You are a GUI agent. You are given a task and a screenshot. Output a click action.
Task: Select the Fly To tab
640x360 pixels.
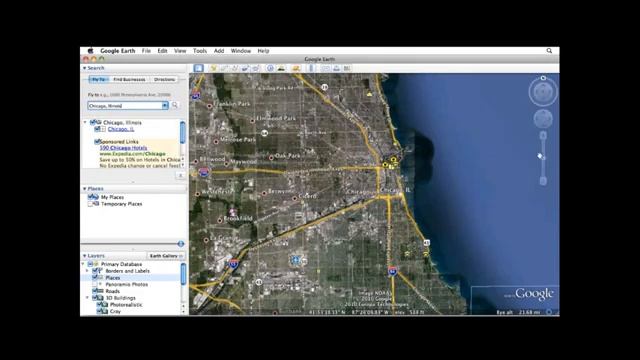click(98, 79)
